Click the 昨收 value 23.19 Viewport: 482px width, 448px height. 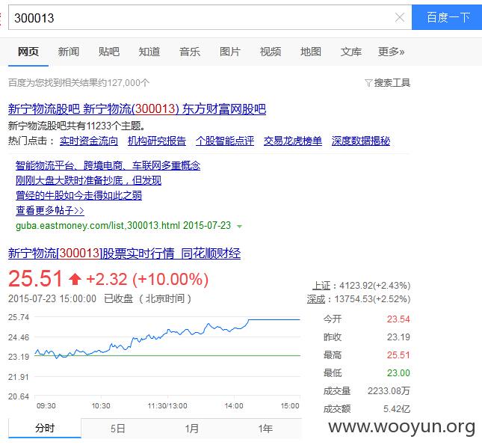[398, 337]
